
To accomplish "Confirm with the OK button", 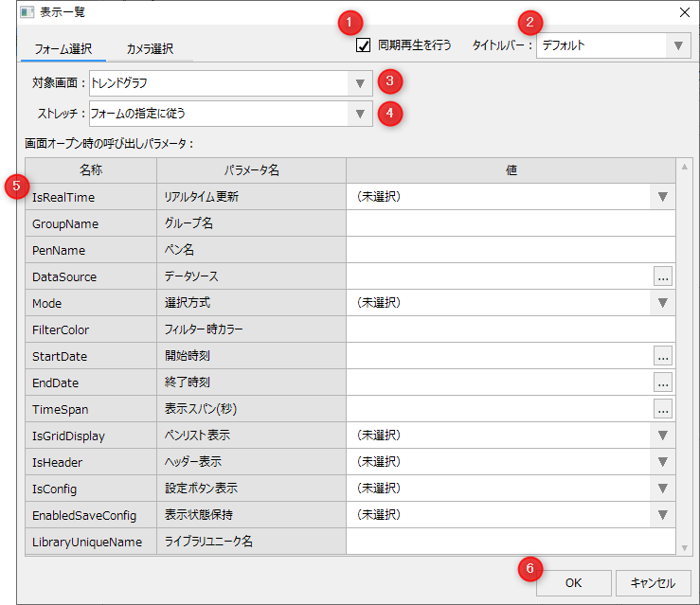I will tap(574, 583).
